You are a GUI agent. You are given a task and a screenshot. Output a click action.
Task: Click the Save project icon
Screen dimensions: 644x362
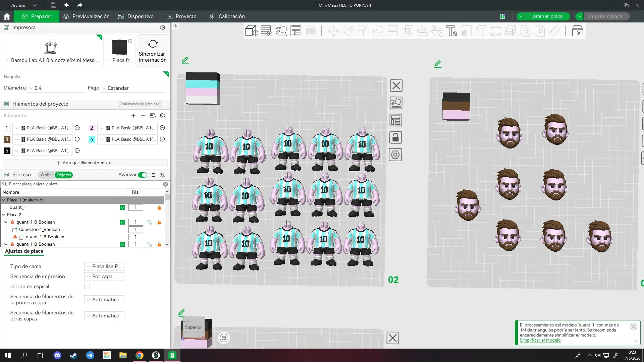54,5
